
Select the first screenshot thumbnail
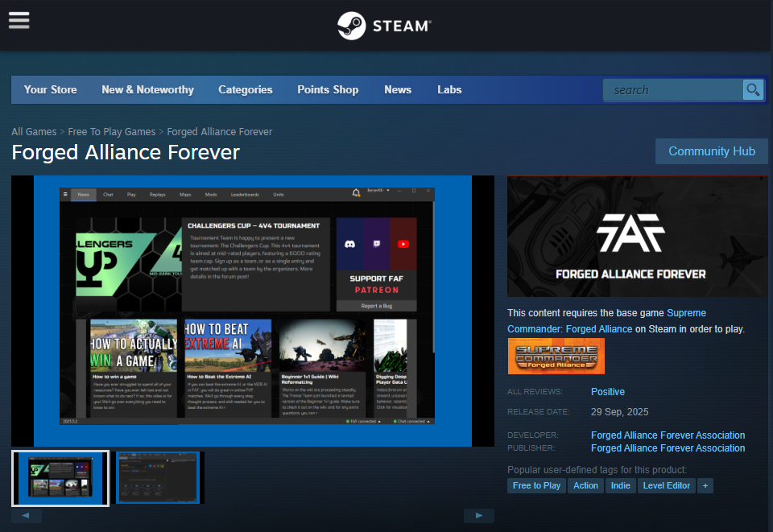point(60,478)
